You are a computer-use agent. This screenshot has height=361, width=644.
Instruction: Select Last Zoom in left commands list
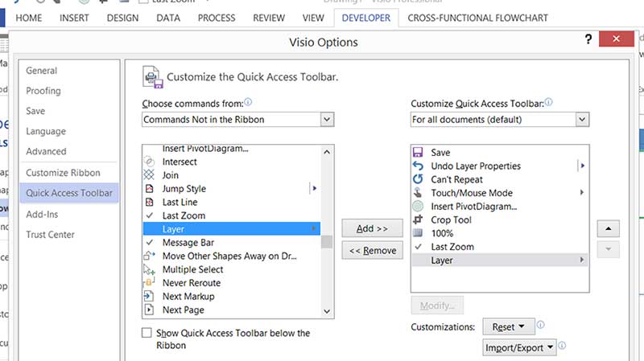(232, 215)
